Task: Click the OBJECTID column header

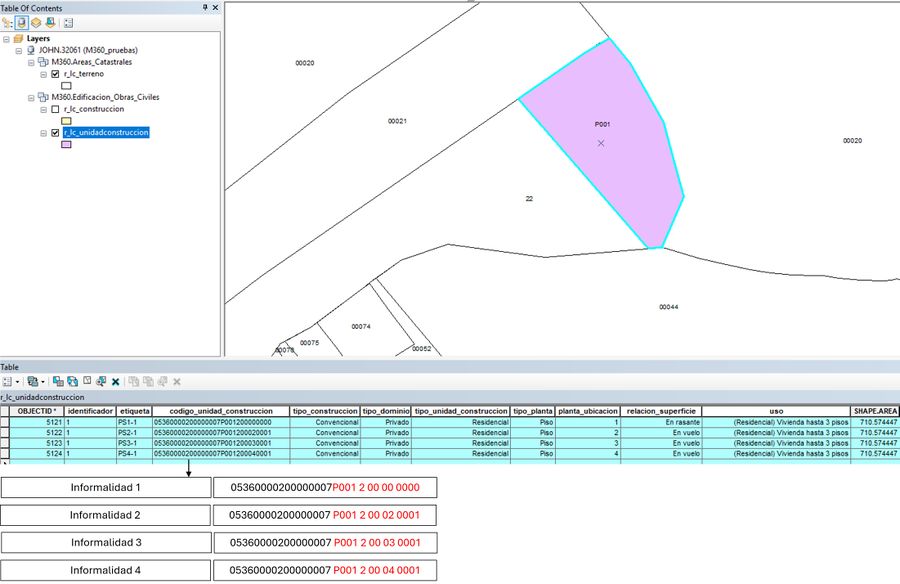Action: [x=37, y=411]
